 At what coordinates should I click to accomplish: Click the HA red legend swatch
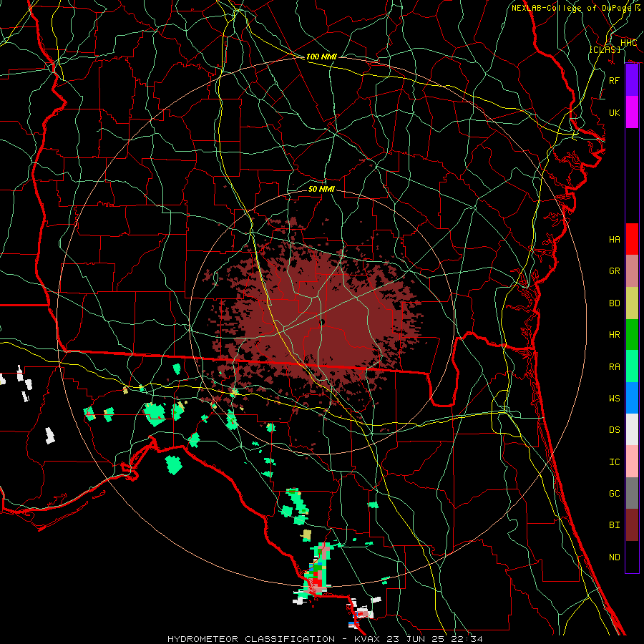coord(632,239)
